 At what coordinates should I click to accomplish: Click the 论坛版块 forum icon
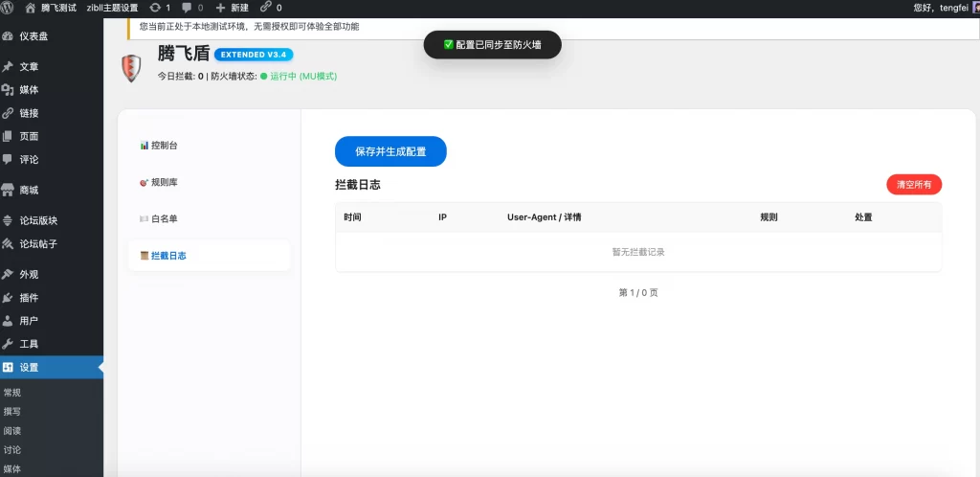coord(8,220)
